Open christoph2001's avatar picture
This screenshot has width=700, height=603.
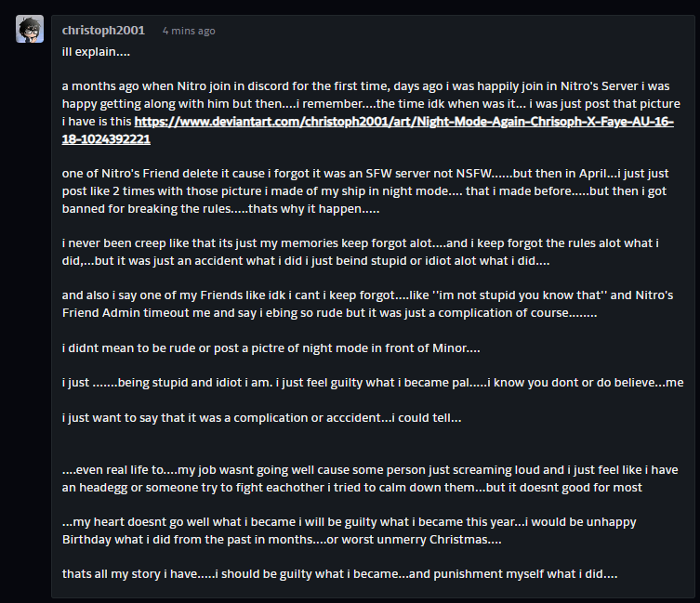click(30, 29)
